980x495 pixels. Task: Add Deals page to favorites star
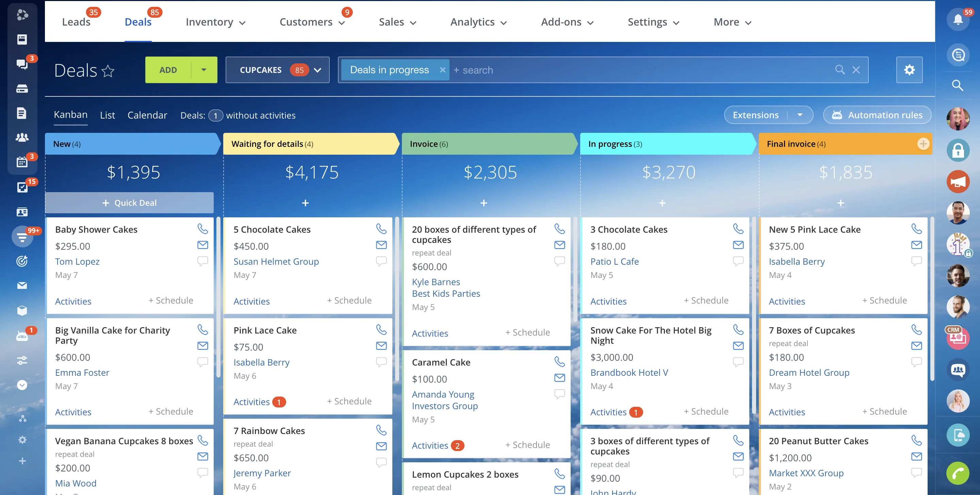tap(108, 71)
